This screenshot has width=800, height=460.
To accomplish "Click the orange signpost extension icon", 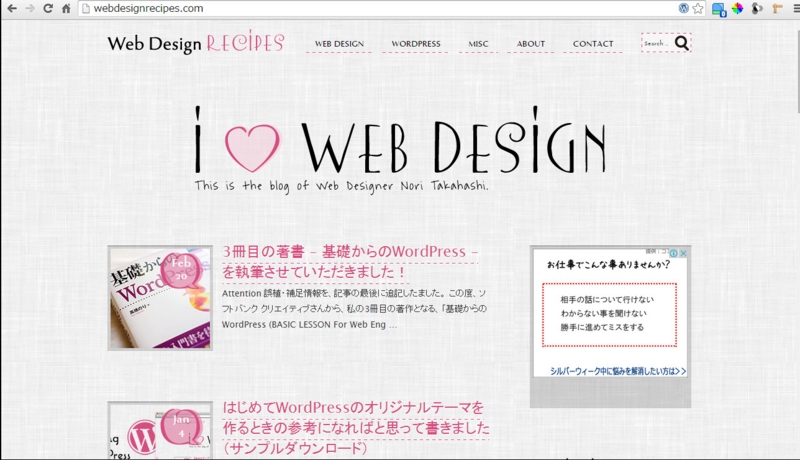I will [778, 8].
